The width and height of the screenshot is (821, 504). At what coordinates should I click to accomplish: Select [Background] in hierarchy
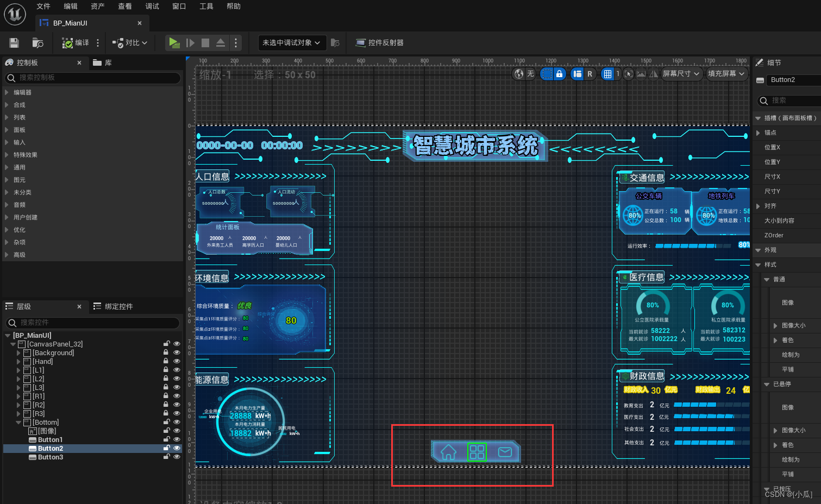tap(53, 353)
